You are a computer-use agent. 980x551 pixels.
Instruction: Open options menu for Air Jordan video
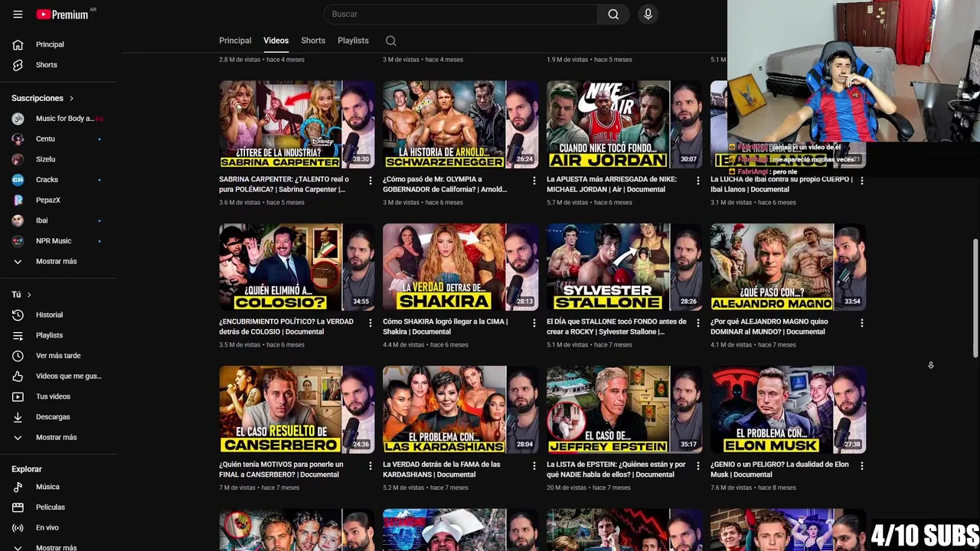[x=697, y=181]
